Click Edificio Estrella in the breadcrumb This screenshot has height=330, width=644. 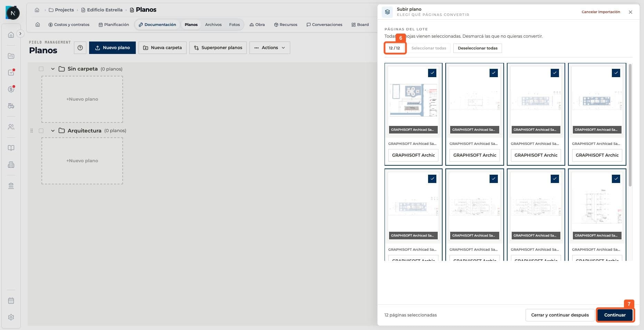coord(102,10)
